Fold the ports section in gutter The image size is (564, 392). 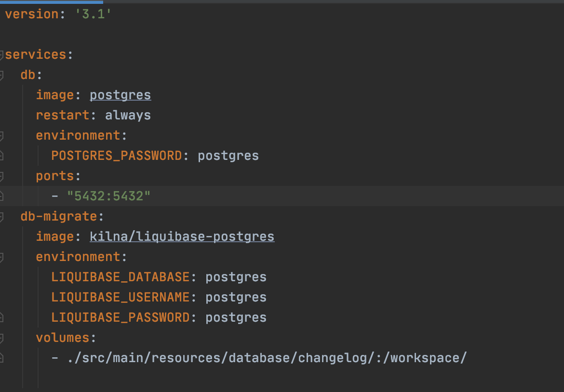coord(1,176)
